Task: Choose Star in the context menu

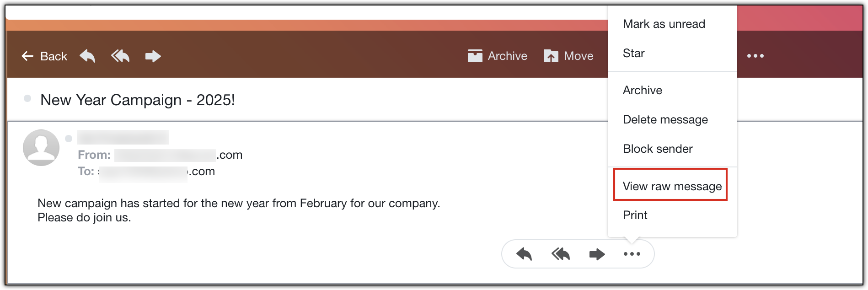Action: click(x=633, y=53)
